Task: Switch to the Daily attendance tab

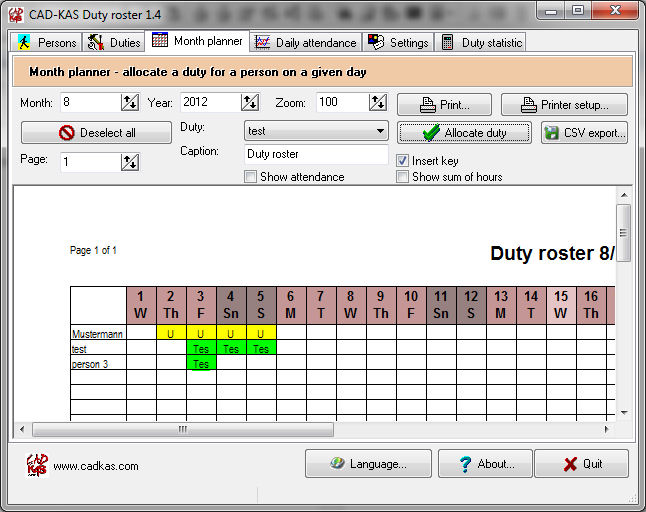Action: click(305, 42)
